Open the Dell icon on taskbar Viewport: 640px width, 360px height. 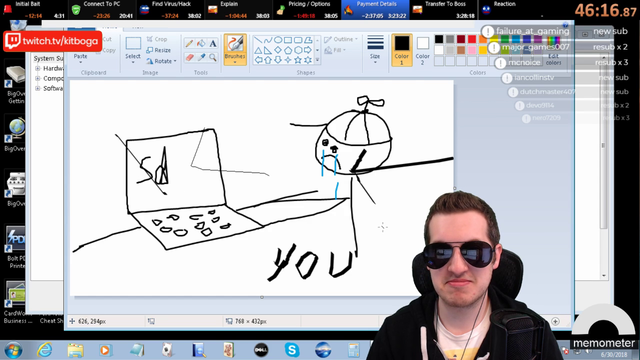261,350
